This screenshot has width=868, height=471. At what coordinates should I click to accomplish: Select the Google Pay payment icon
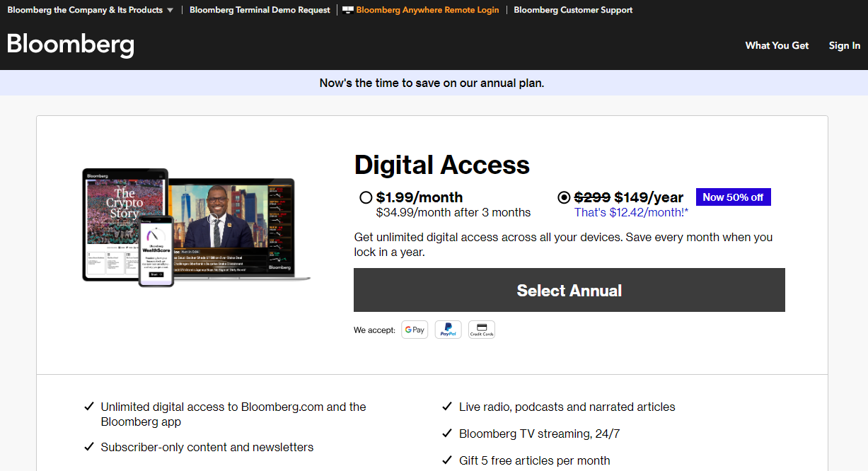[x=415, y=329]
